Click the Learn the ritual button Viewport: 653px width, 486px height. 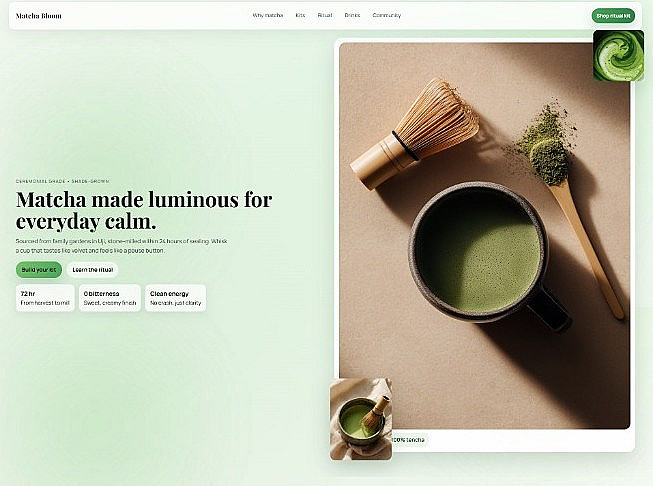click(92, 270)
